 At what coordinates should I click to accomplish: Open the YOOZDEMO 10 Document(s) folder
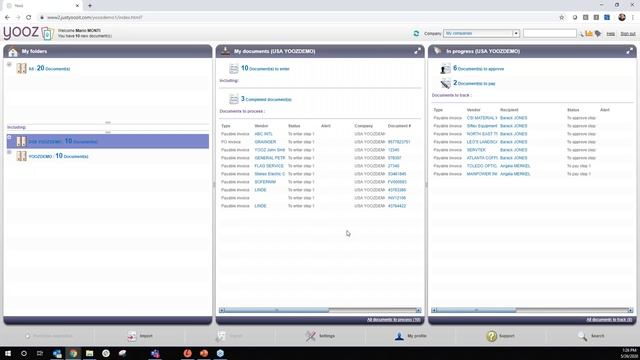[58, 156]
